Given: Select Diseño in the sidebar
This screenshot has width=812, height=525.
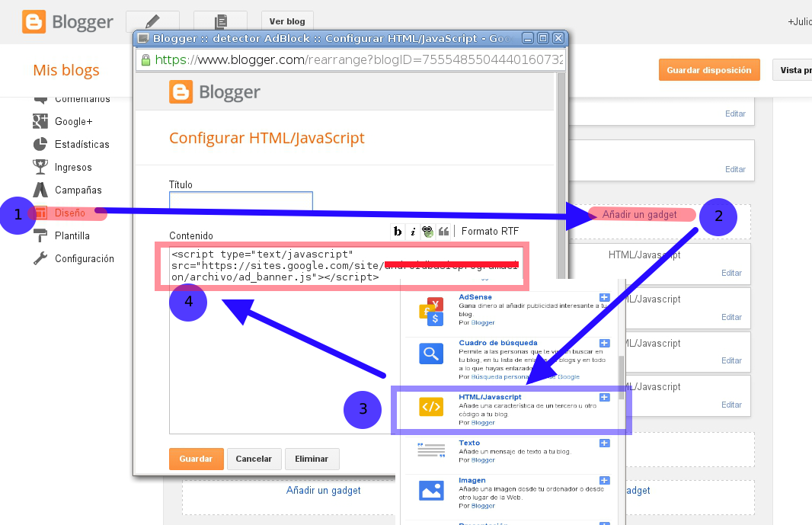Looking at the screenshot, I should 70,213.
